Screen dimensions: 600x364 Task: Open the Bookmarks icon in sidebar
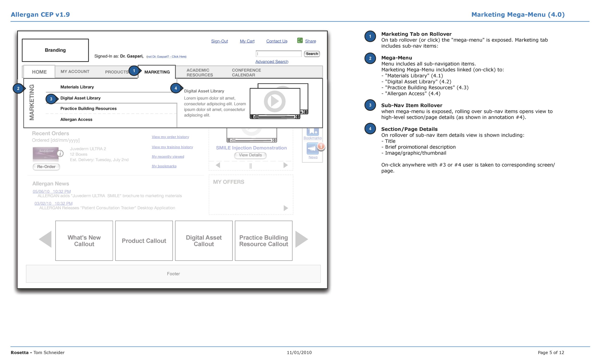(x=312, y=131)
